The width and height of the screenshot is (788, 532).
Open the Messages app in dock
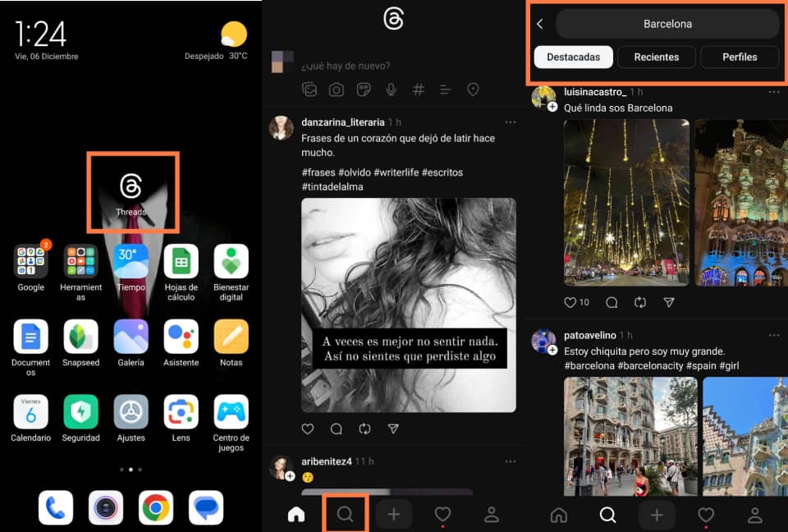click(x=206, y=508)
